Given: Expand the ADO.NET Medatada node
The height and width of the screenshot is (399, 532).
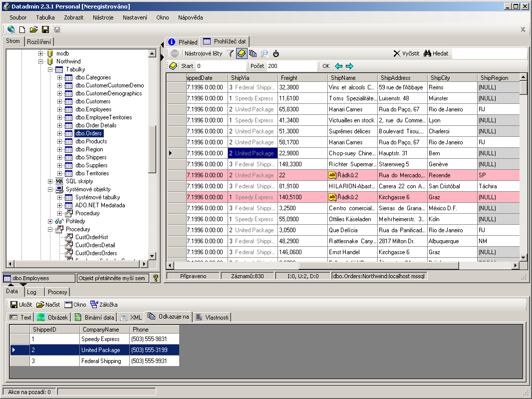Looking at the screenshot, I should [x=59, y=205].
